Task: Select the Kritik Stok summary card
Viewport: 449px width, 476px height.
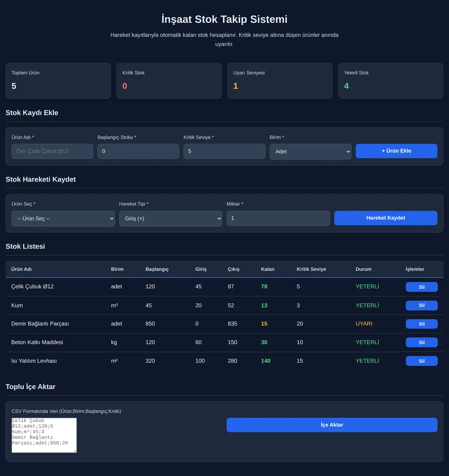Action: [169, 81]
